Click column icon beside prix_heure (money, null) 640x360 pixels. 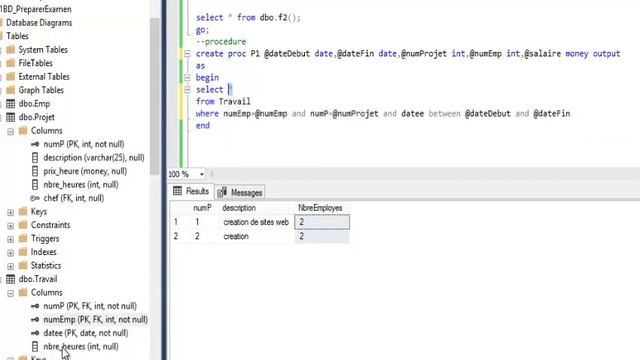click(x=35, y=171)
